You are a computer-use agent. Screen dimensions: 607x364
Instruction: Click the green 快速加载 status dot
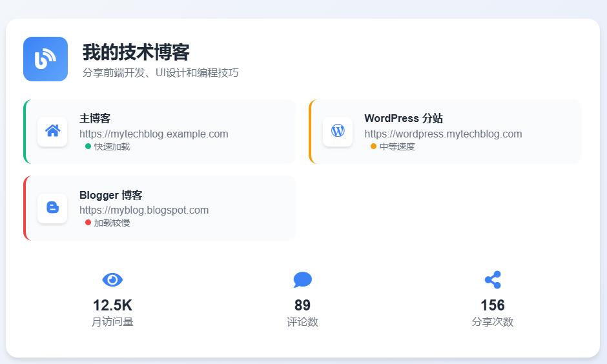[88, 147]
